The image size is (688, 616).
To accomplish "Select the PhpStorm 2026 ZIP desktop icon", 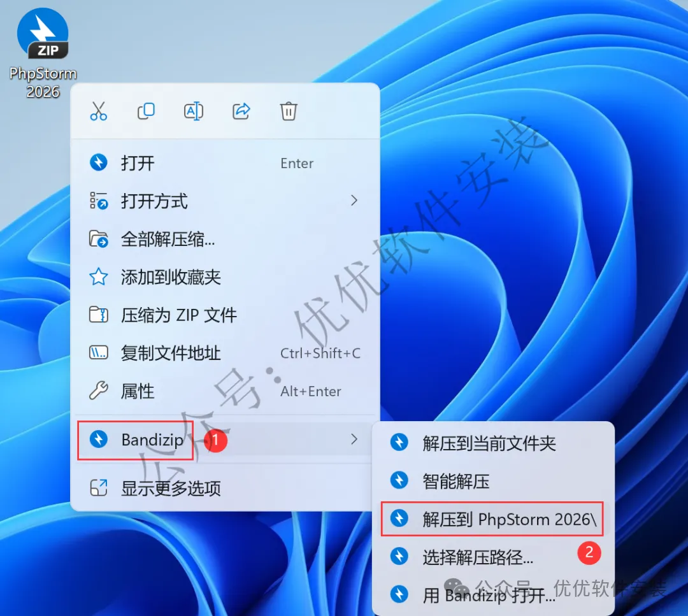I will pyautogui.click(x=43, y=54).
